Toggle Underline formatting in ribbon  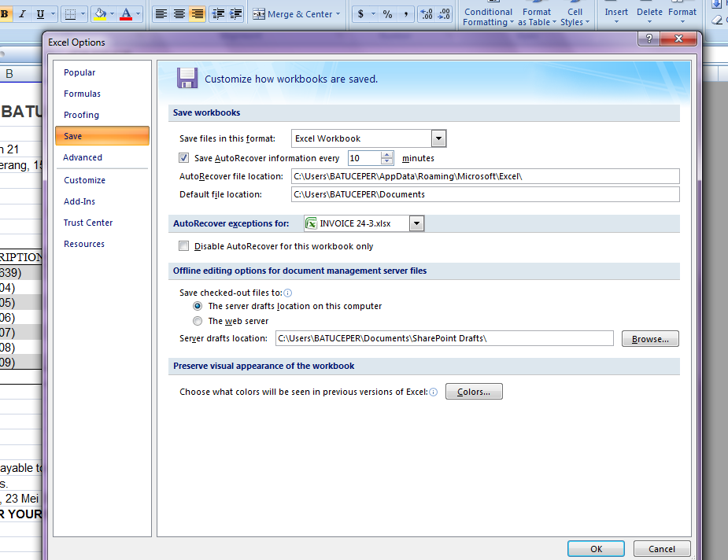40,14
